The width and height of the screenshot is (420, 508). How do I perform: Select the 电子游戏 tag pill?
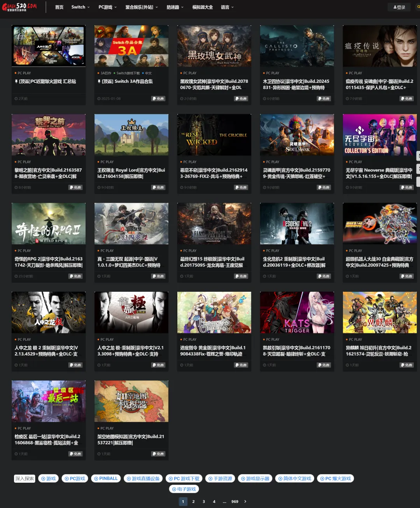point(184,489)
